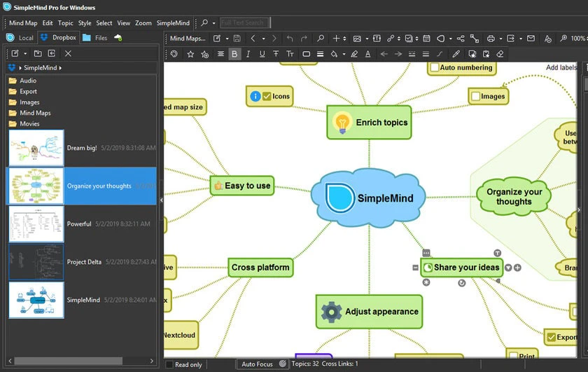
Task: Click the hyperlink chain icon
Action: 391,39
